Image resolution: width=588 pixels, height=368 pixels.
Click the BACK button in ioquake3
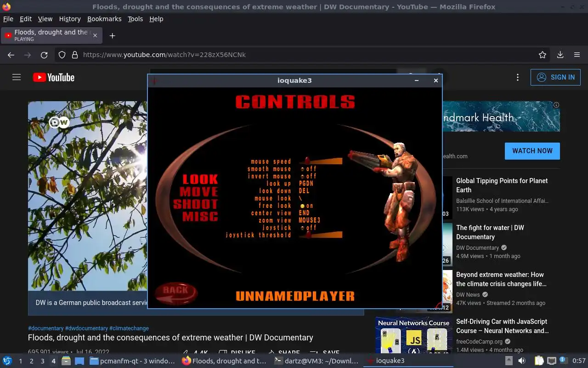pos(176,293)
